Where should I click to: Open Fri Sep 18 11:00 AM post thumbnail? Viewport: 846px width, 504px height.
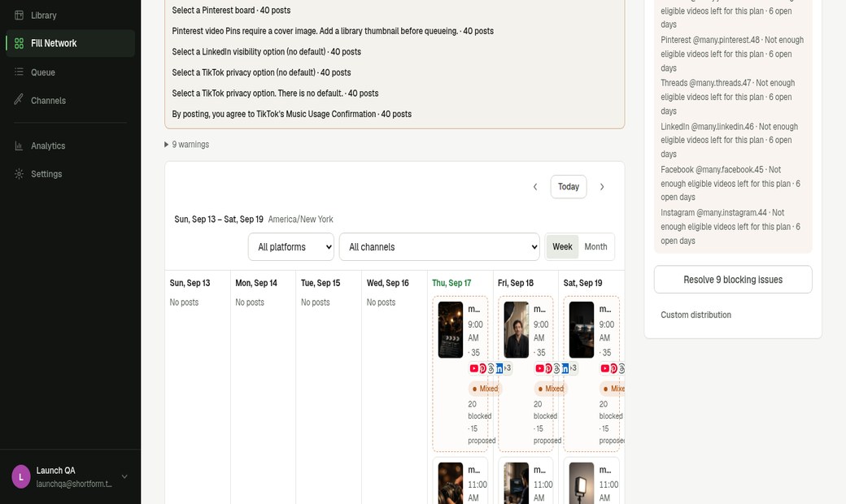tap(517, 483)
